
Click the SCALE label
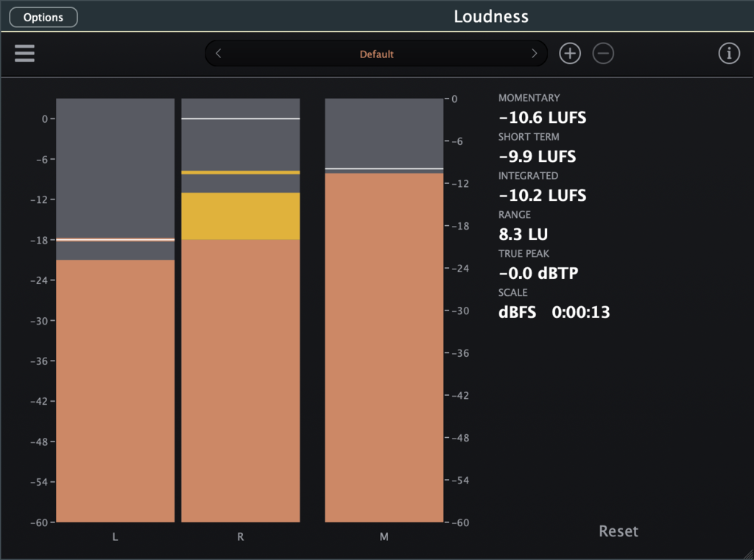click(512, 293)
